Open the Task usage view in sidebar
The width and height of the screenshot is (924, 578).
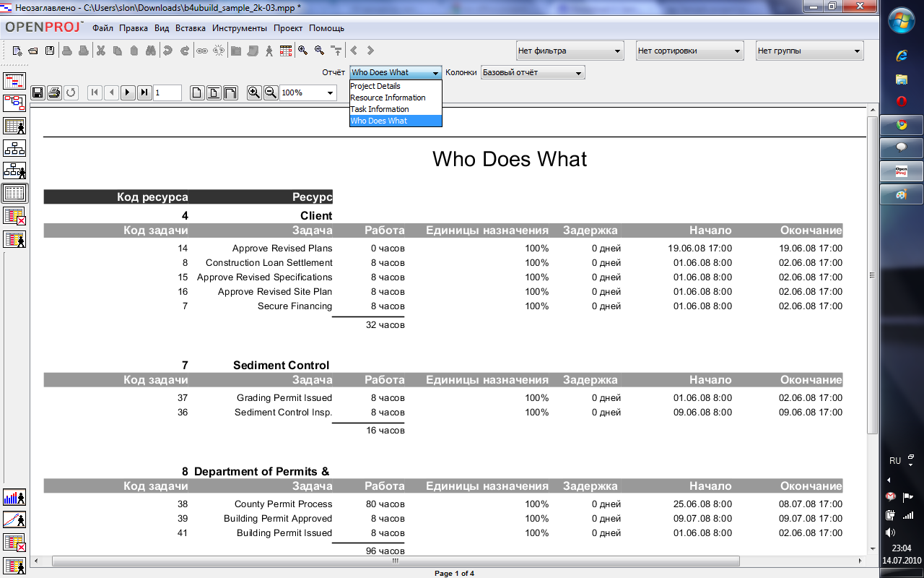click(14, 215)
